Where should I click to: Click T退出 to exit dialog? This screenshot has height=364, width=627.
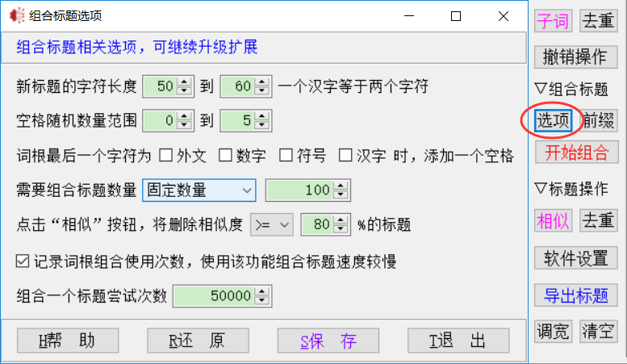point(458,341)
